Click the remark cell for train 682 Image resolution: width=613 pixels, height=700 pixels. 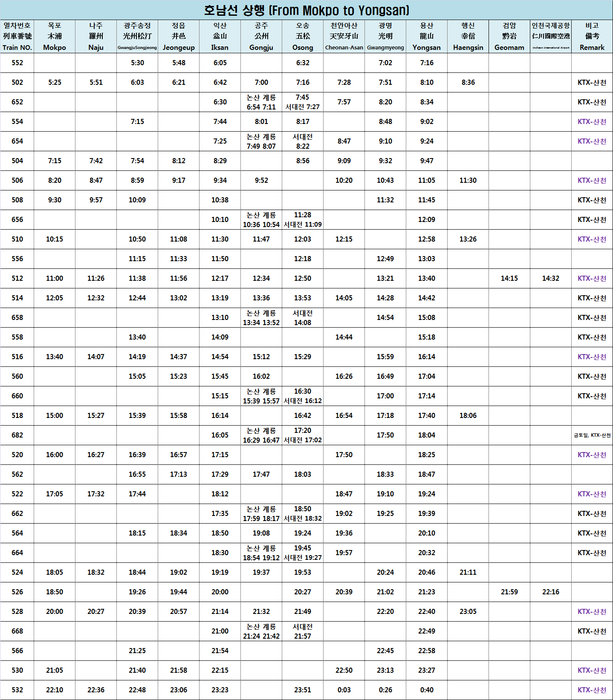[x=592, y=435]
